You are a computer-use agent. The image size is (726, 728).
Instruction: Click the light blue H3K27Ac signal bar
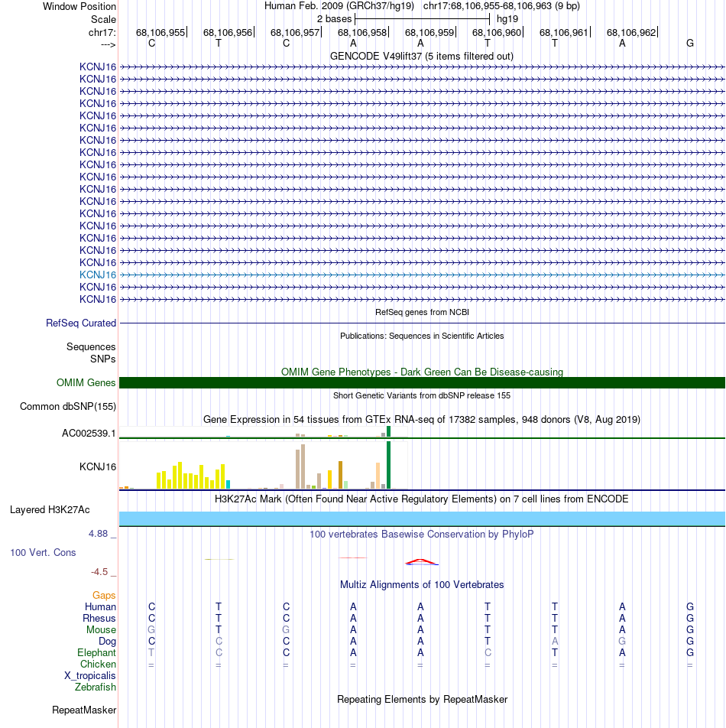click(x=422, y=518)
